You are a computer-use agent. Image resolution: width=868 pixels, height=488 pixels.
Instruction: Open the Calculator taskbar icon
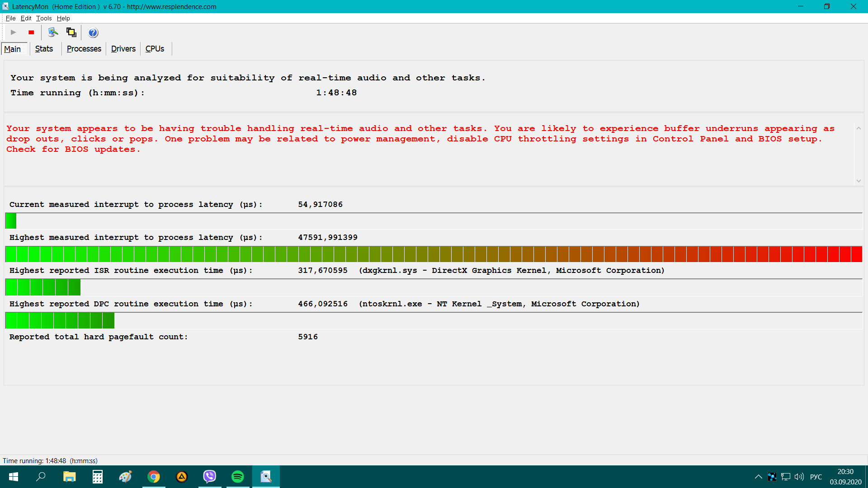click(x=98, y=477)
